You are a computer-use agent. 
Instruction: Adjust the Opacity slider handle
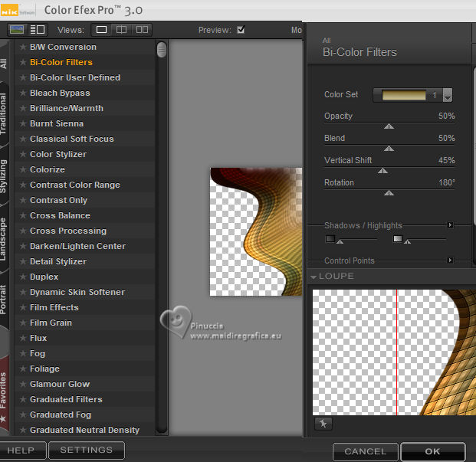pyautogui.click(x=389, y=126)
